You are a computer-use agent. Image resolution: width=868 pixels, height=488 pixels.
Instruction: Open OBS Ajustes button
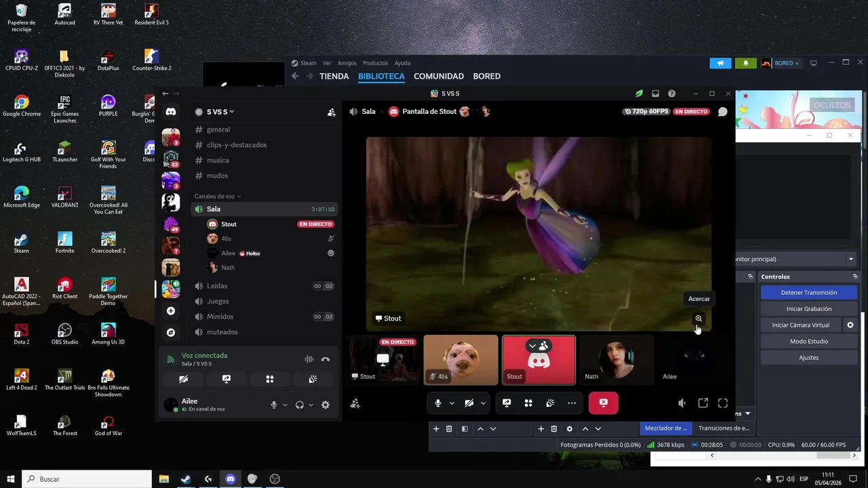(809, 358)
